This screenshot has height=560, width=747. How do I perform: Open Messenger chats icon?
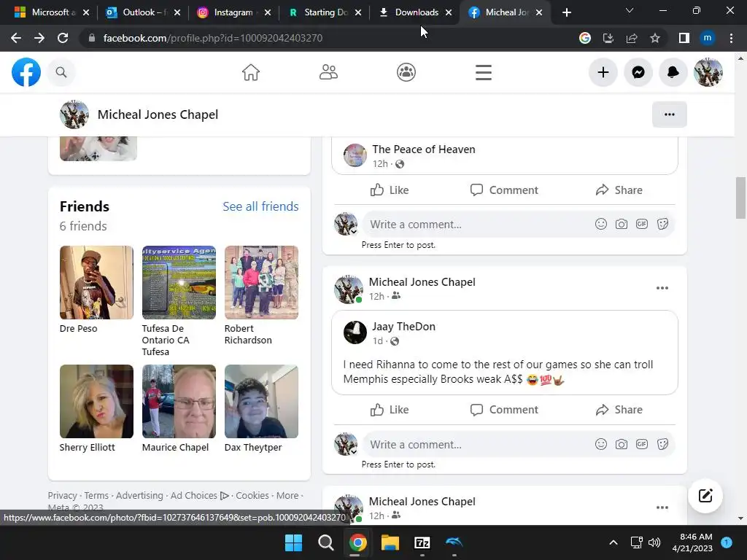638,72
